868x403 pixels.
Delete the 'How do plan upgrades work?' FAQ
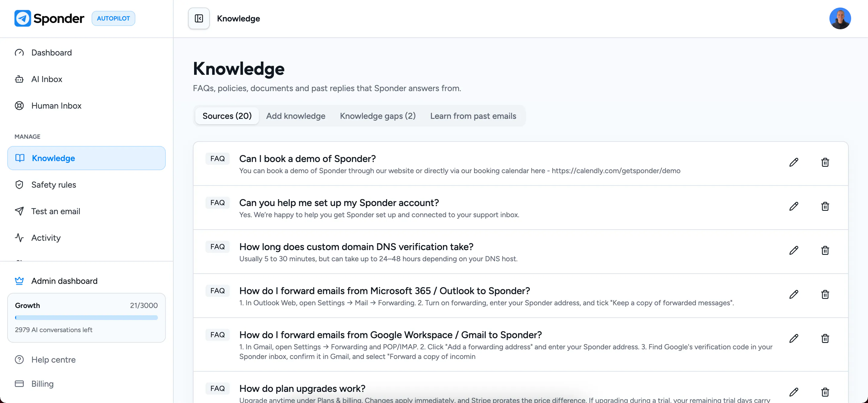tap(825, 392)
